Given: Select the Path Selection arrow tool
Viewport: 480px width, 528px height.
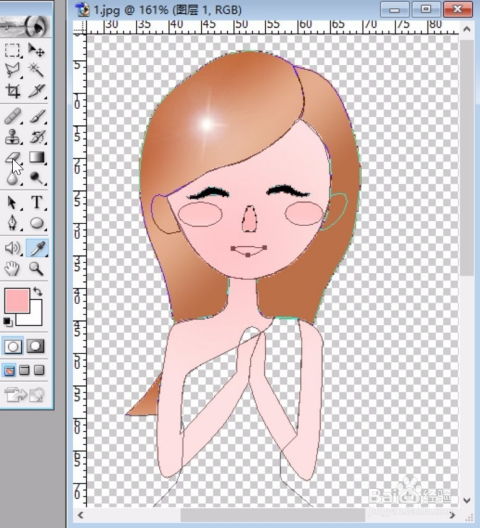Looking at the screenshot, I should click(x=12, y=203).
